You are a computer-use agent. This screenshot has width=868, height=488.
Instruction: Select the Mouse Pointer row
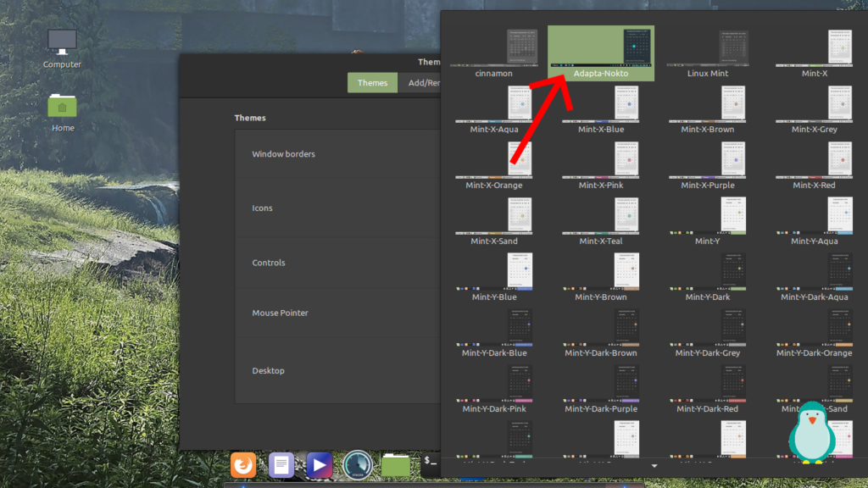[x=337, y=313]
